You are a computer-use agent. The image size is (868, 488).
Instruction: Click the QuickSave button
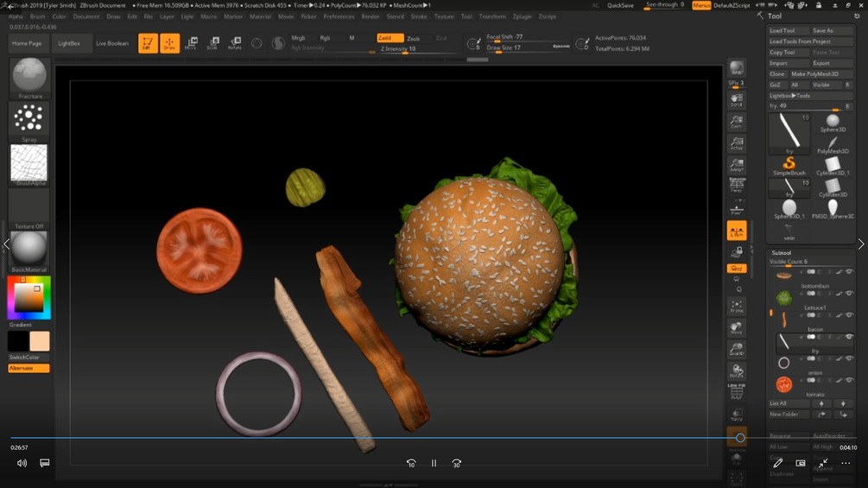click(x=620, y=5)
